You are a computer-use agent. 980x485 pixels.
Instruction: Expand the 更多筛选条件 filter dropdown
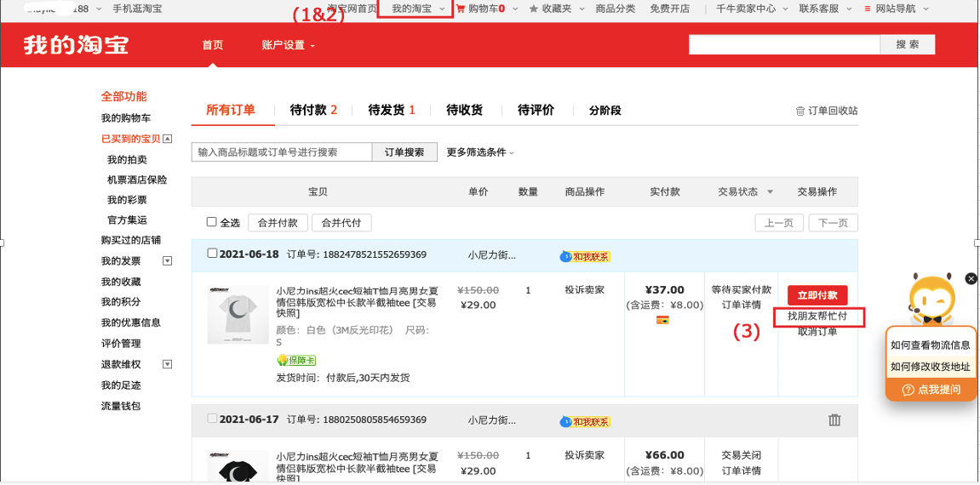click(x=481, y=152)
